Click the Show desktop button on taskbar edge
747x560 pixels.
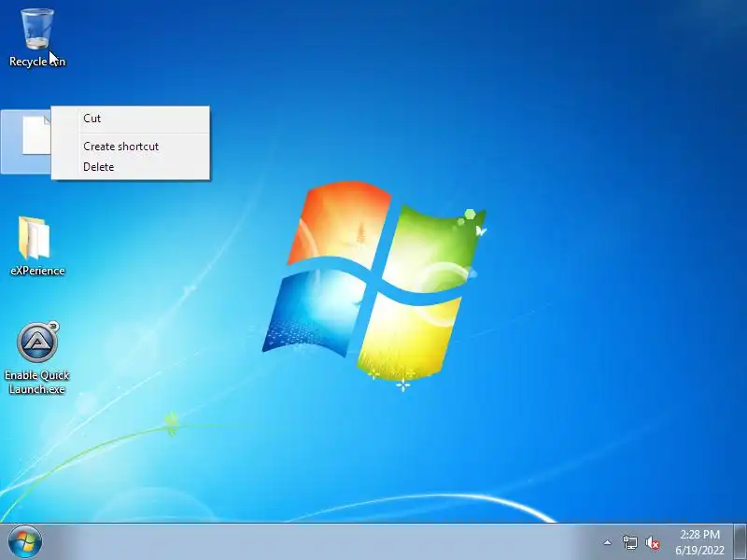740,542
